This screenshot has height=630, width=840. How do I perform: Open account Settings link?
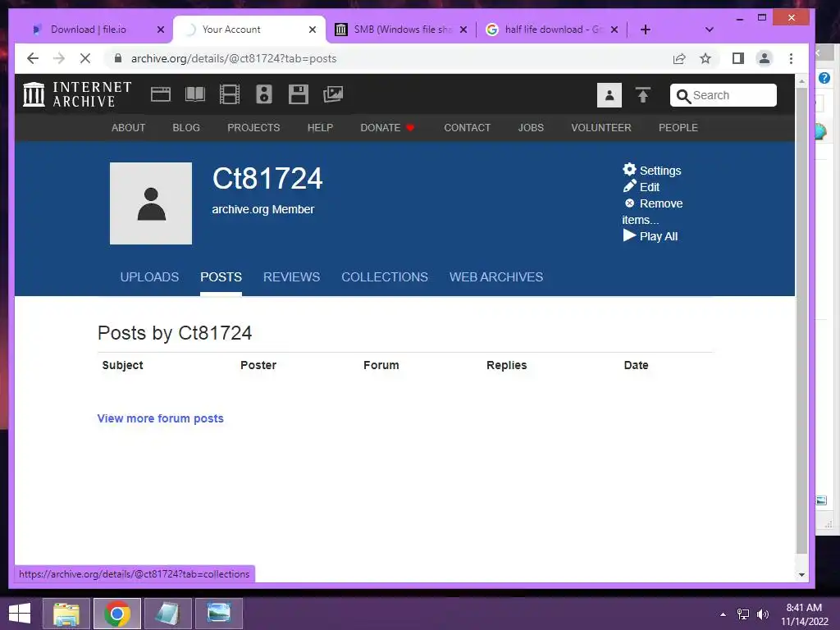[652, 171]
